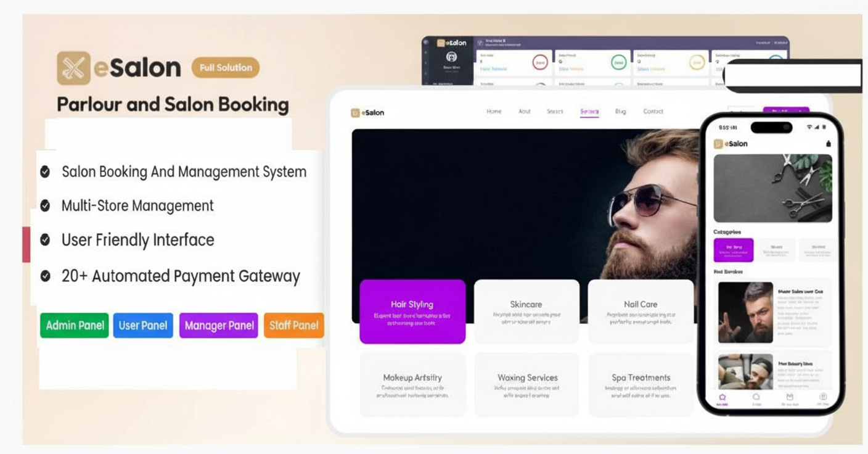Image resolution: width=868 pixels, height=454 pixels.
Task: Select the Hair Styling service card
Action: click(x=412, y=311)
